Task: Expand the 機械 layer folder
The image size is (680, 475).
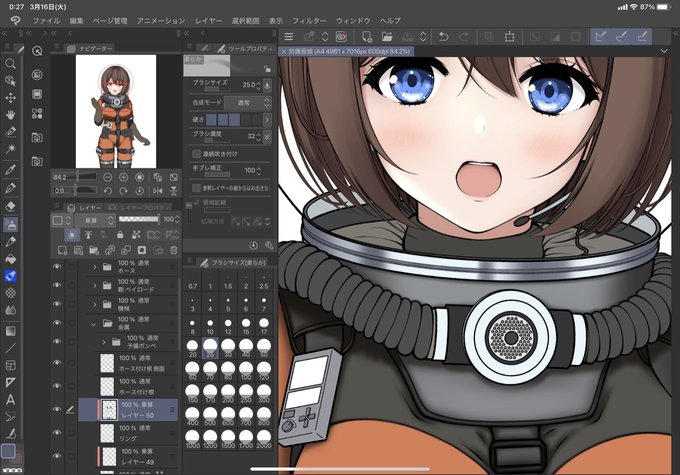Action: point(95,305)
